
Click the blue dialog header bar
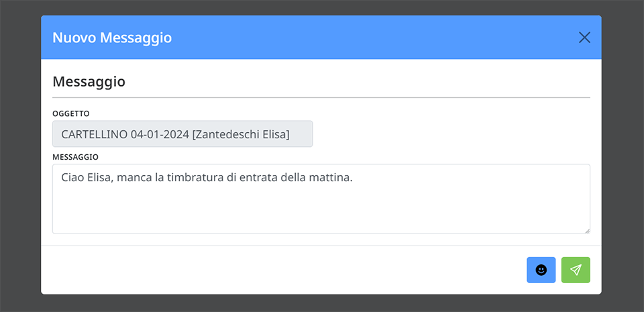click(321, 38)
